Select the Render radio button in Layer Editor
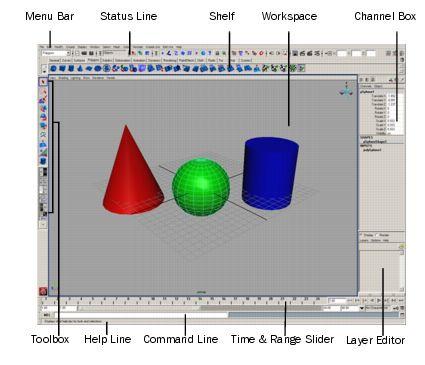This screenshot has width=425, height=365. coord(377,235)
